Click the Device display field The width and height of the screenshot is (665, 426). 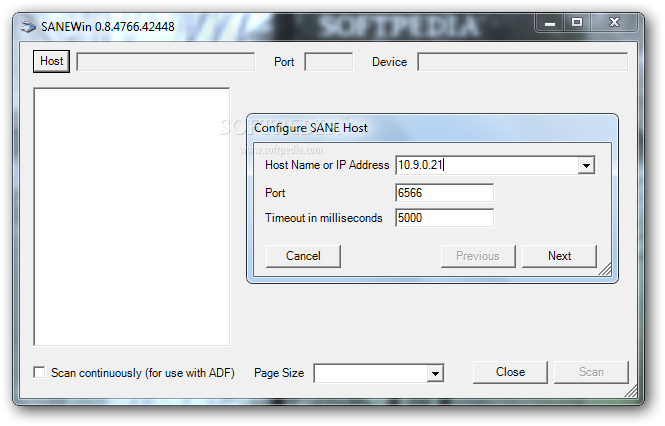click(522, 62)
